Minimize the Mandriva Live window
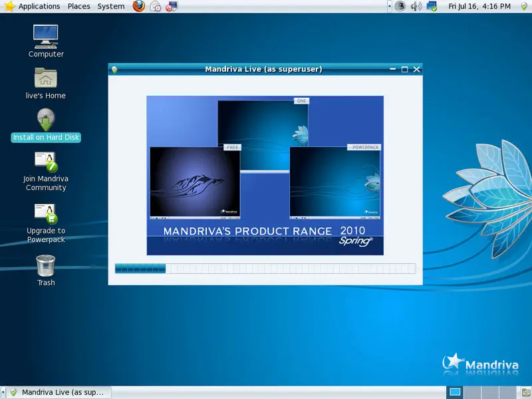This screenshot has width=532, height=399. point(392,69)
